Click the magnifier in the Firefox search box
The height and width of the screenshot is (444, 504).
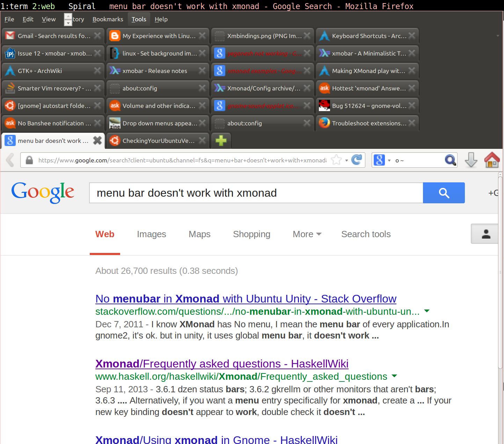coord(450,160)
